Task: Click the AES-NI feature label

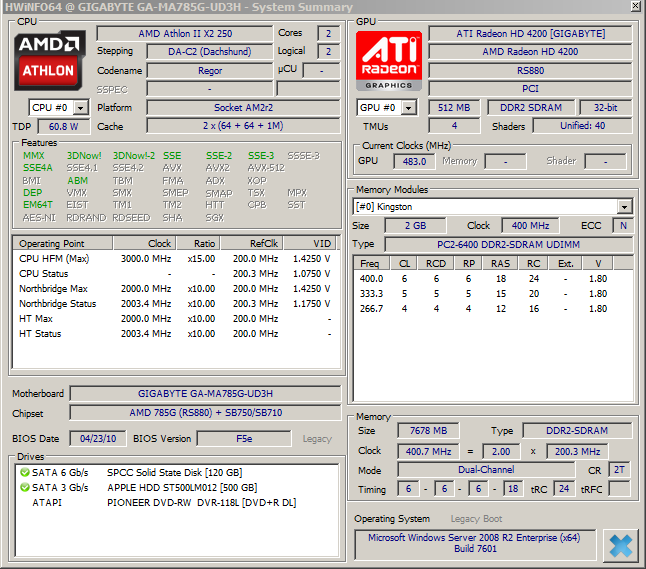Action: 39,218
